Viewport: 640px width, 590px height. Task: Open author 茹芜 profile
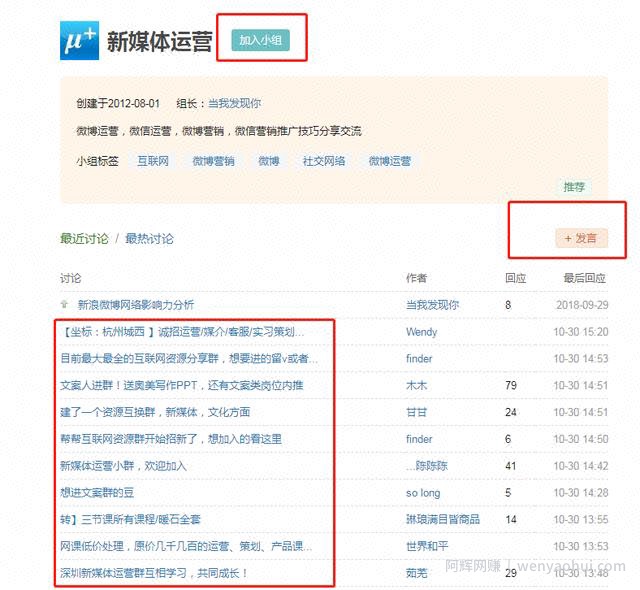(417, 573)
